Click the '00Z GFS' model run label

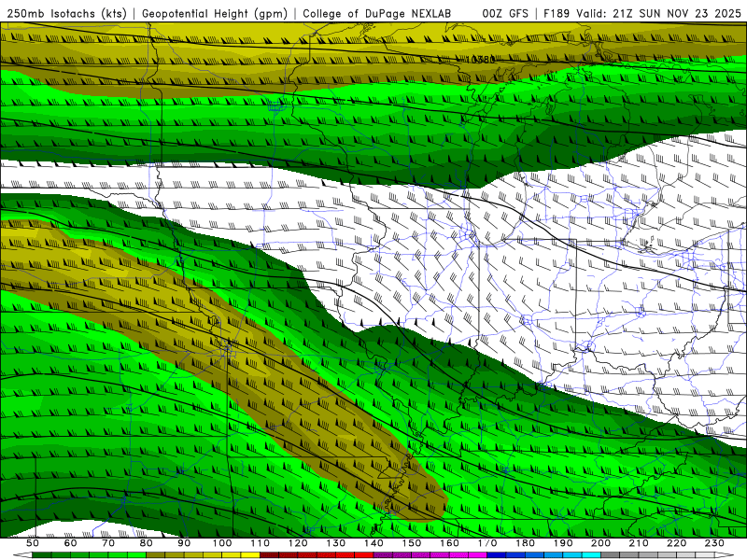[505, 14]
